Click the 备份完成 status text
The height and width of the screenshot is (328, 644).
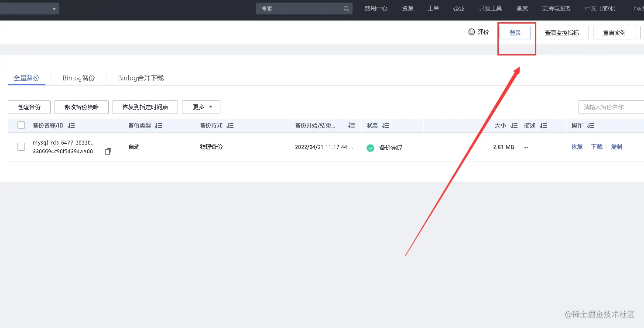click(x=391, y=148)
